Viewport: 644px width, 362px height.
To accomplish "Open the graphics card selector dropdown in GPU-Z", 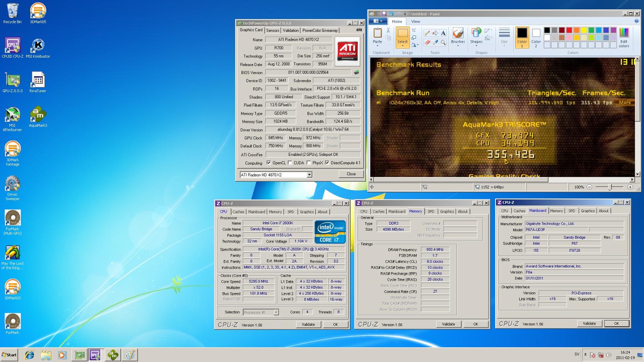I will pyautogui.click(x=309, y=175).
